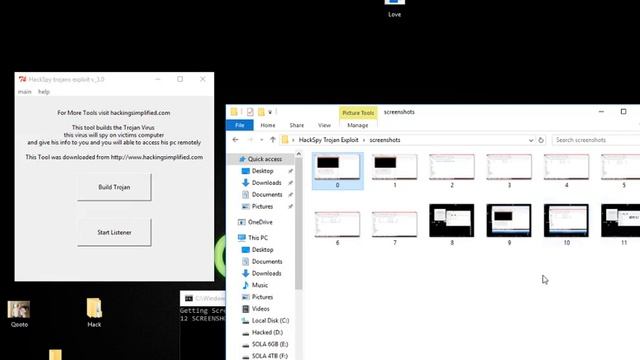
Task: Open Pictures under Quick access
Action: point(262,207)
